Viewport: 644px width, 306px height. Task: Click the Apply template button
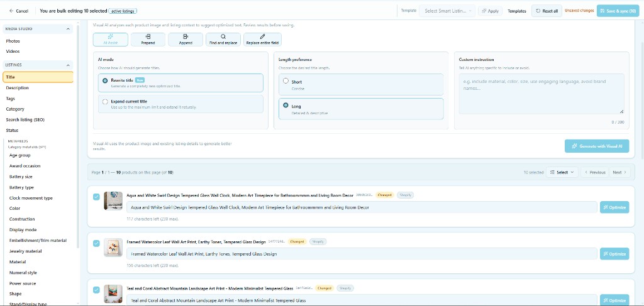tap(490, 11)
